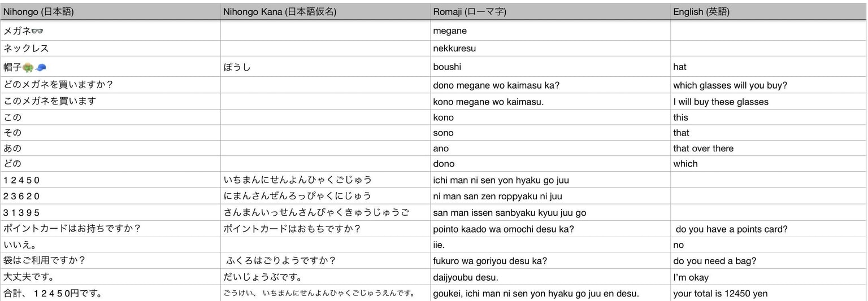
Task: Click the cell 大丈夫です。
Action: (x=111, y=277)
